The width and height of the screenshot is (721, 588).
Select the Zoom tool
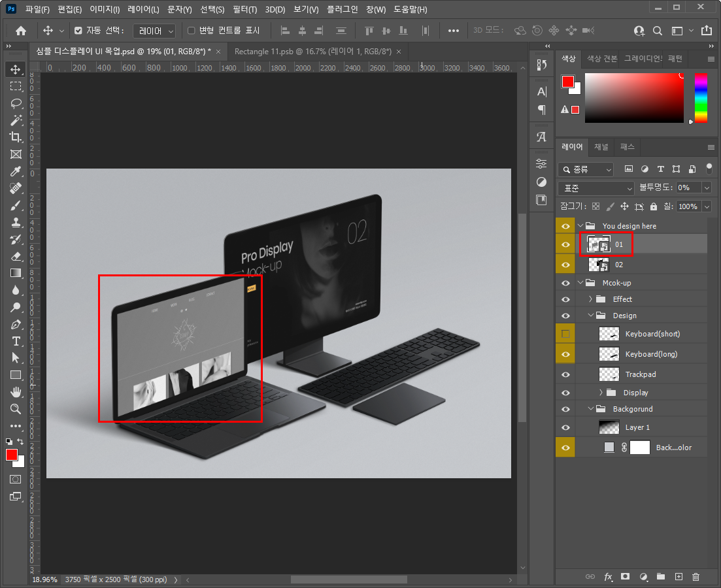pos(16,409)
